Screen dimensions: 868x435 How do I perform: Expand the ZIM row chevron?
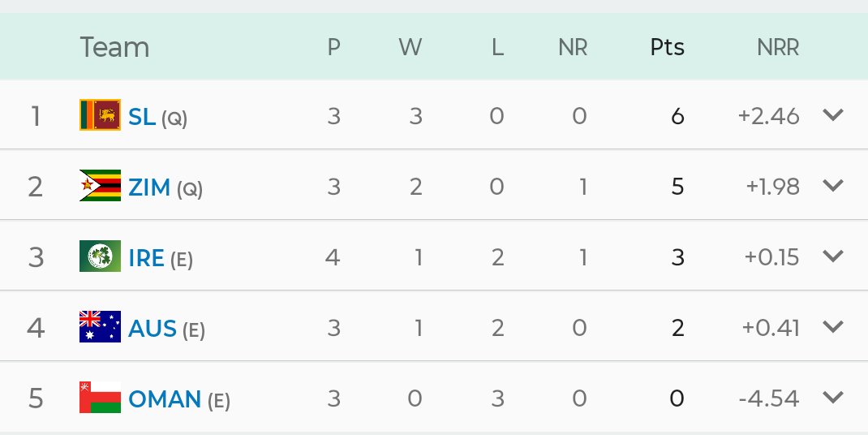833,186
